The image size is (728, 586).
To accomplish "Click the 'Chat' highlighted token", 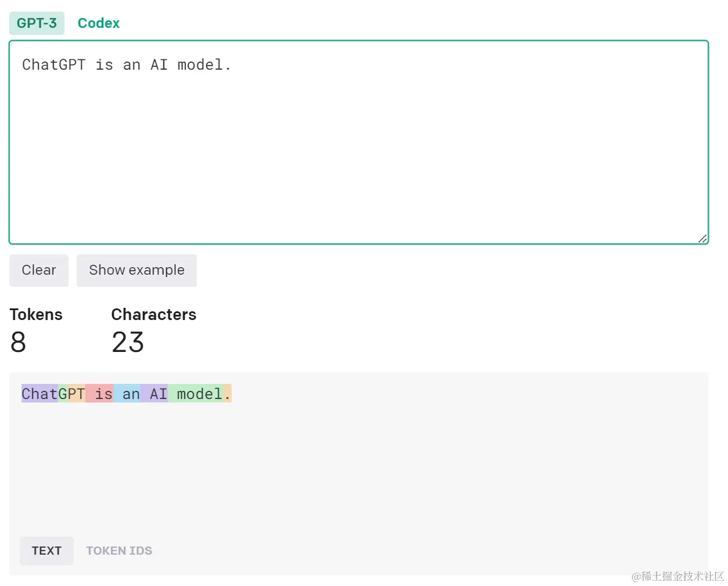I will [40, 394].
